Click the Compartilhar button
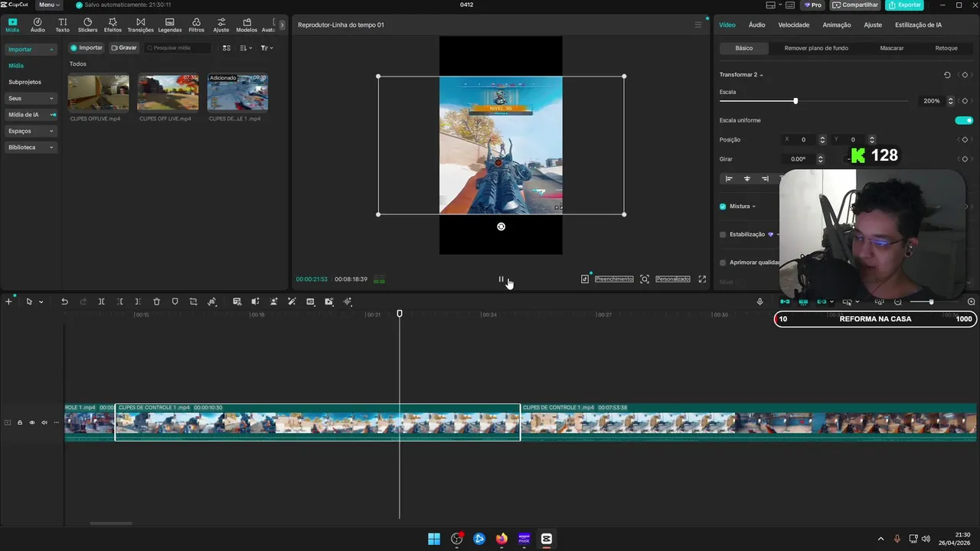Viewport: 980px width, 551px height. [x=855, y=5]
